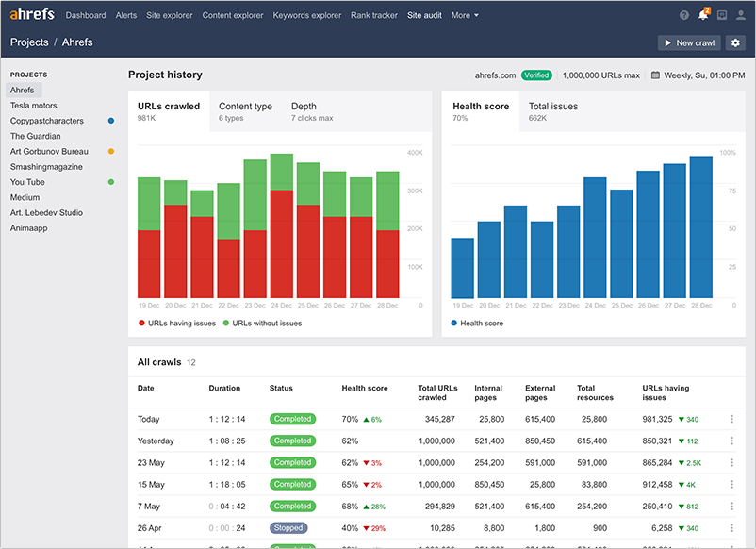756x549 pixels.
Task: Select The Guardian project
Action: coord(35,136)
